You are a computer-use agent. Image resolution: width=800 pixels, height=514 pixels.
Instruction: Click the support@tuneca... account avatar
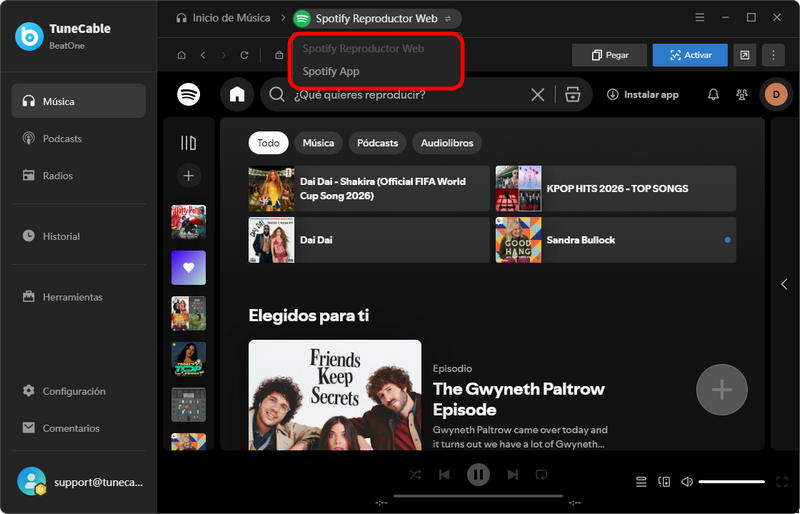31,481
